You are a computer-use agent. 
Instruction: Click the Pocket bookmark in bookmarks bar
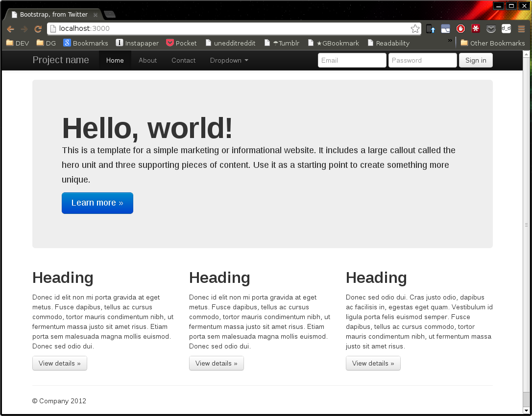[x=181, y=43]
